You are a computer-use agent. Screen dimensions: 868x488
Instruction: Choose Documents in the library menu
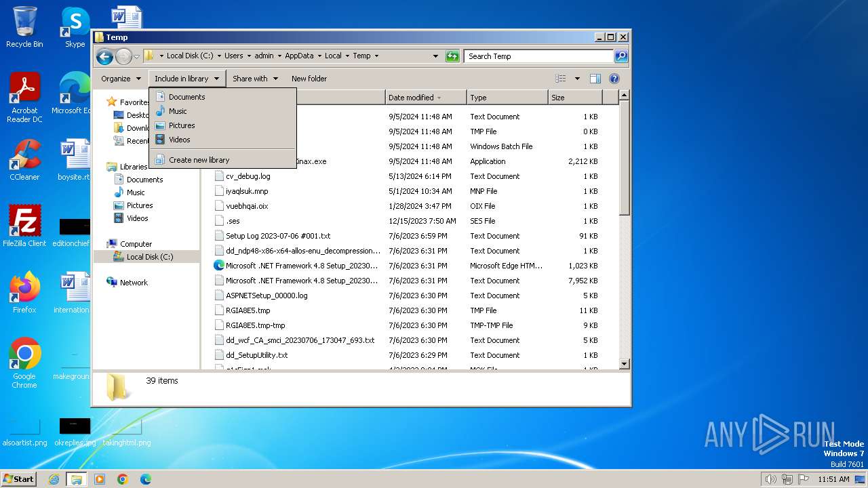click(222, 97)
